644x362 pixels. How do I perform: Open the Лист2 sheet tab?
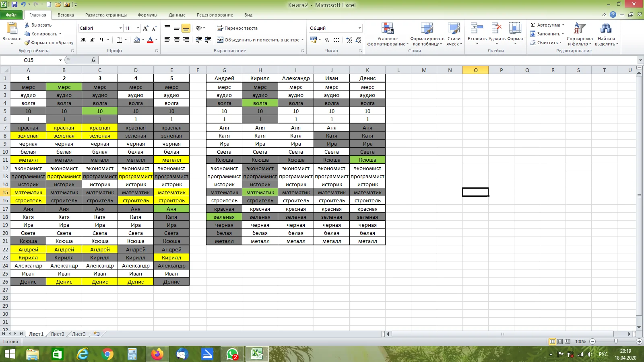[57, 334]
